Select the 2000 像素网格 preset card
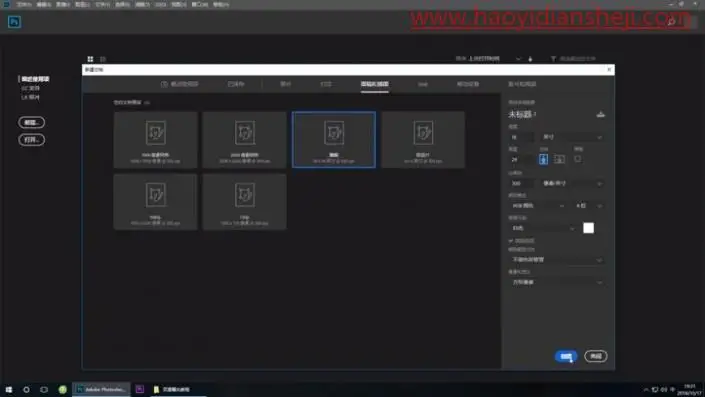The image size is (705, 397). (245, 140)
